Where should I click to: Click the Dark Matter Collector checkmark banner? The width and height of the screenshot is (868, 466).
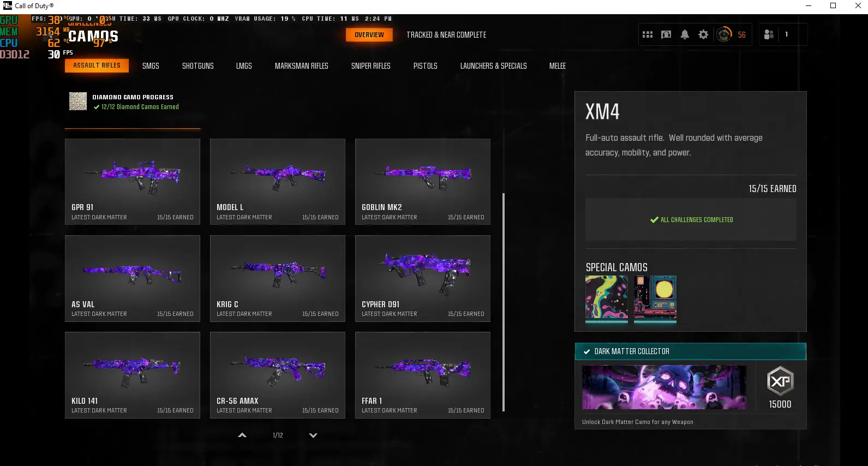tap(690, 351)
